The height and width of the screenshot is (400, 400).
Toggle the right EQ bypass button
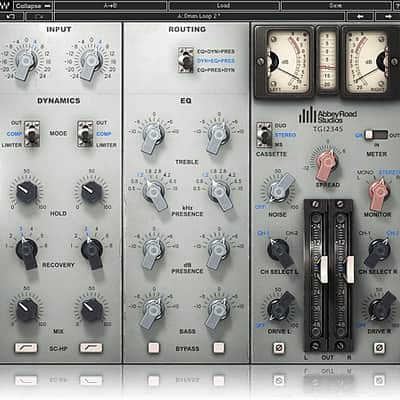(x=219, y=347)
